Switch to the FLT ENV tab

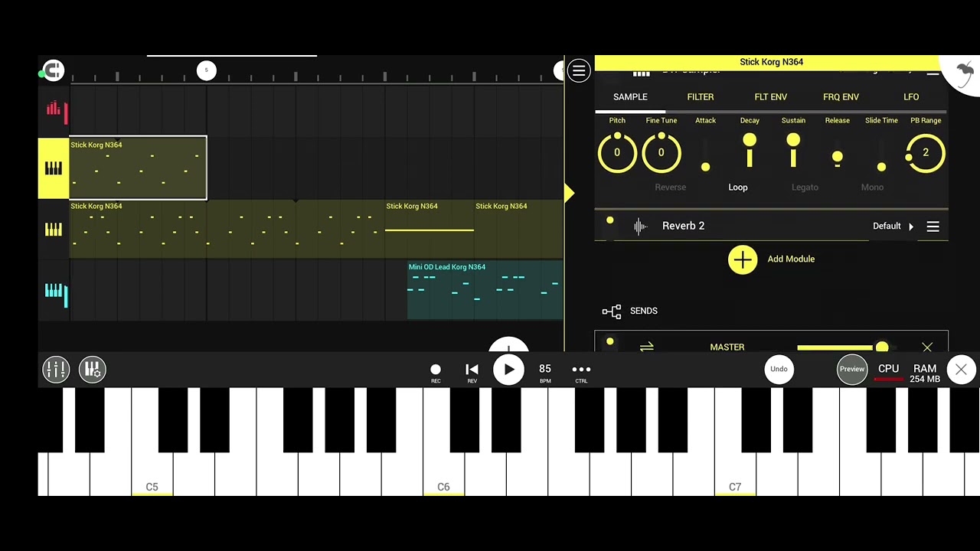[x=770, y=97]
